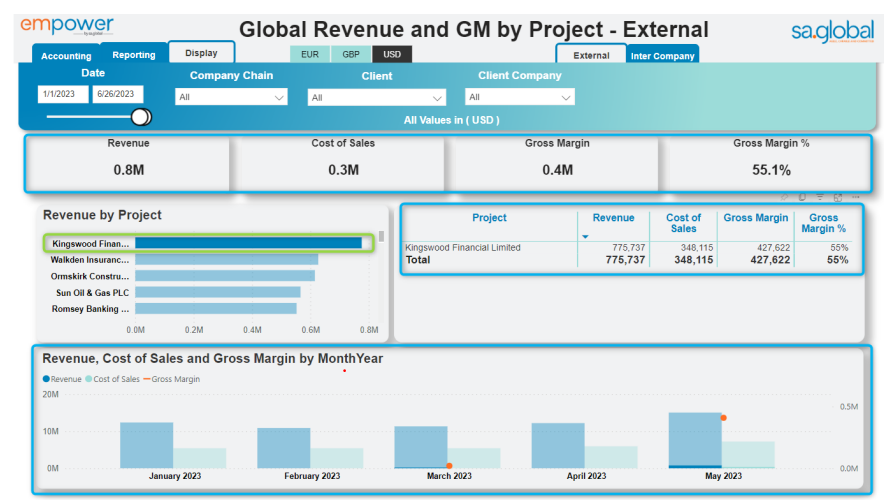Toggle the Revenue legend item
The height and width of the screenshot is (504, 884).
click(62, 379)
